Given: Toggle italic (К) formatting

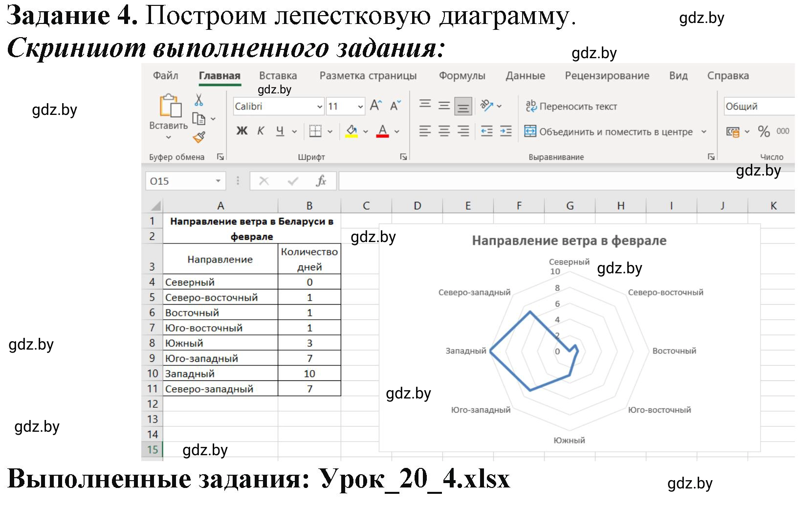Looking at the screenshot, I should click(261, 131).
